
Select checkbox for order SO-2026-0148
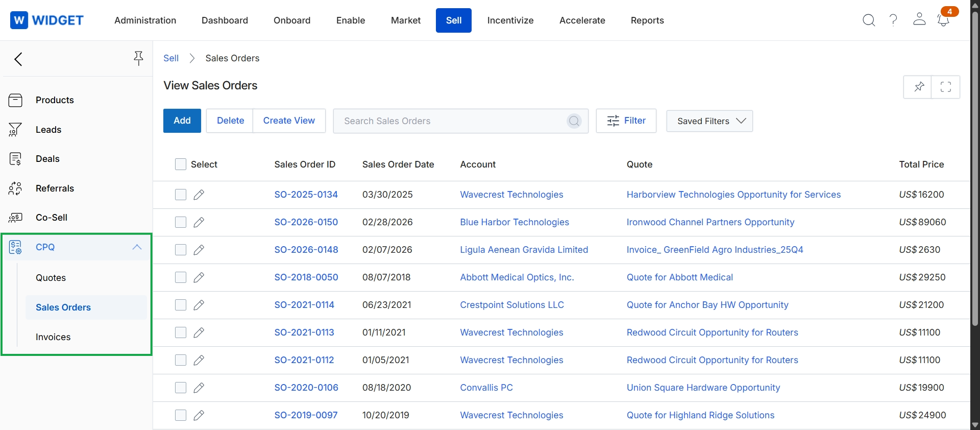click(x=181, y=250)
